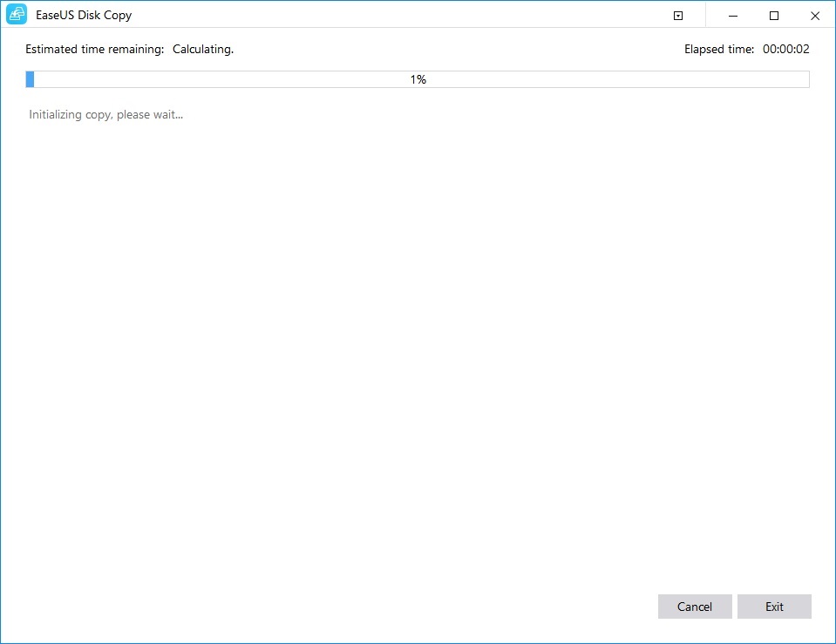Cancel the disk copy operation

coord(695,607)
